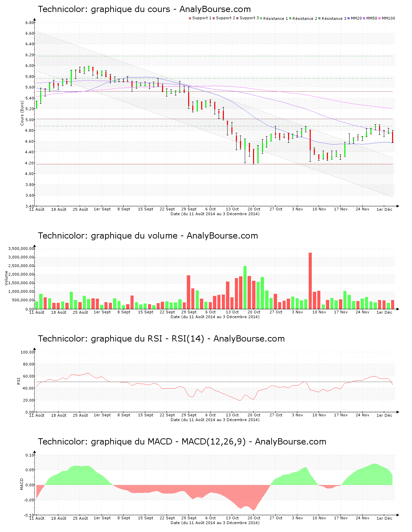The height and width of the screenshot is (532, 412).
Task: Click the Support 3 legend entry
Action: tap(249, 18)
